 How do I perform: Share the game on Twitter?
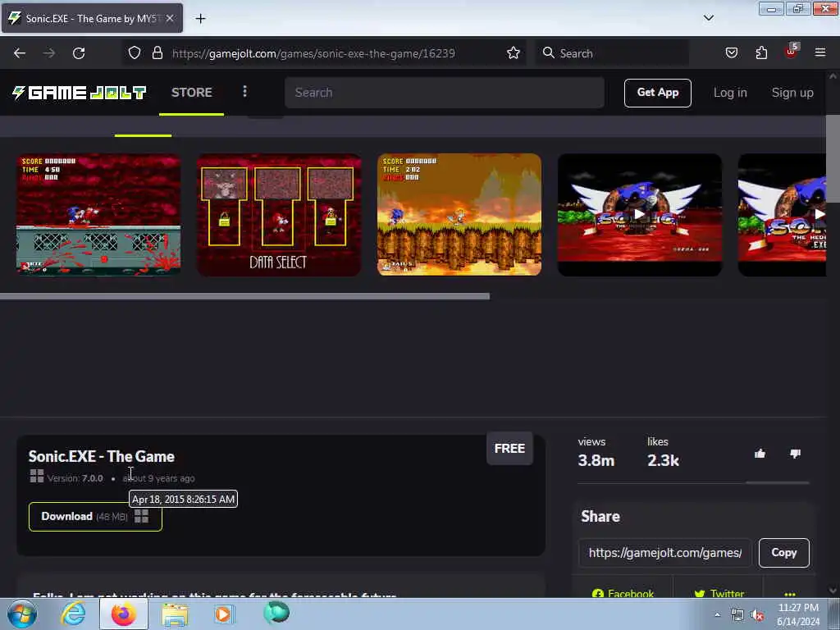[x=719, y=594]
